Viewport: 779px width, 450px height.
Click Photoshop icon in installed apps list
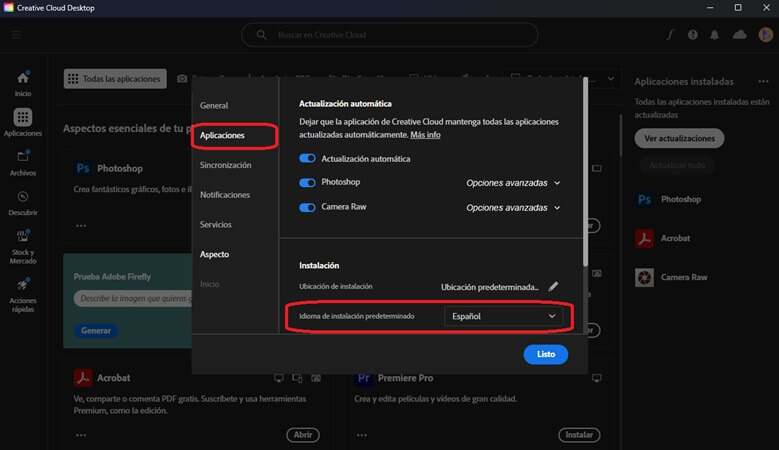point(644,199)
